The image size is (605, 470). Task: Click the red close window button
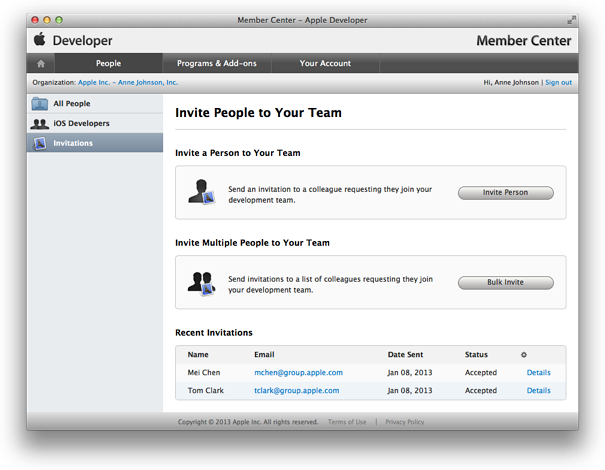pyautogui.click(x=35, y=20)
